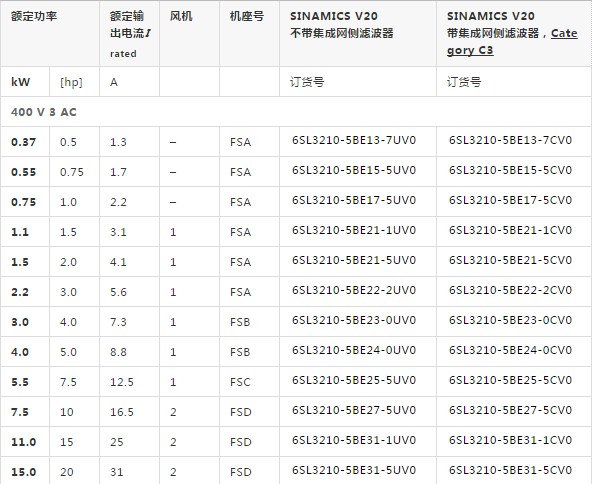The width and height of the screenshot is (595, 484).
Task: Click order number 6SL3210-5BE27-5CV0
Action: (x=510, y=410)
